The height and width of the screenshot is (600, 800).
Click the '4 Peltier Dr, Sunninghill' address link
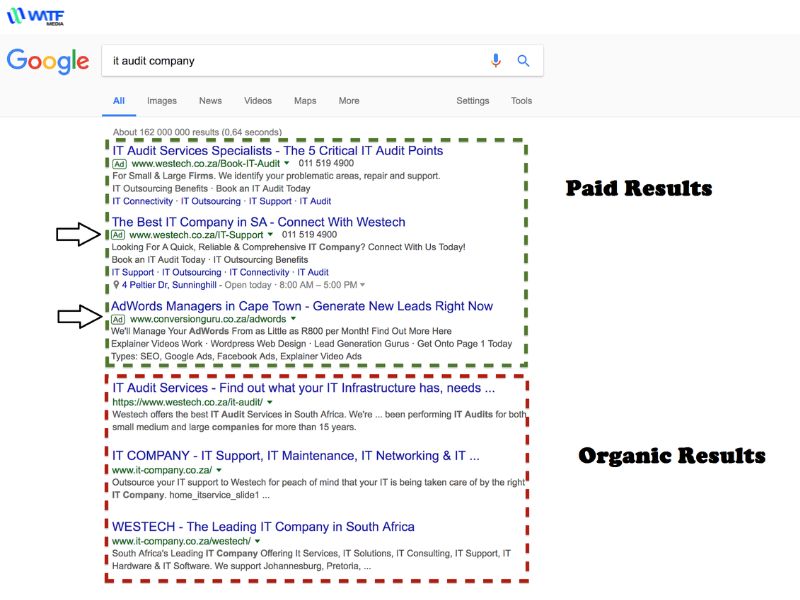(x=169, y=285)
